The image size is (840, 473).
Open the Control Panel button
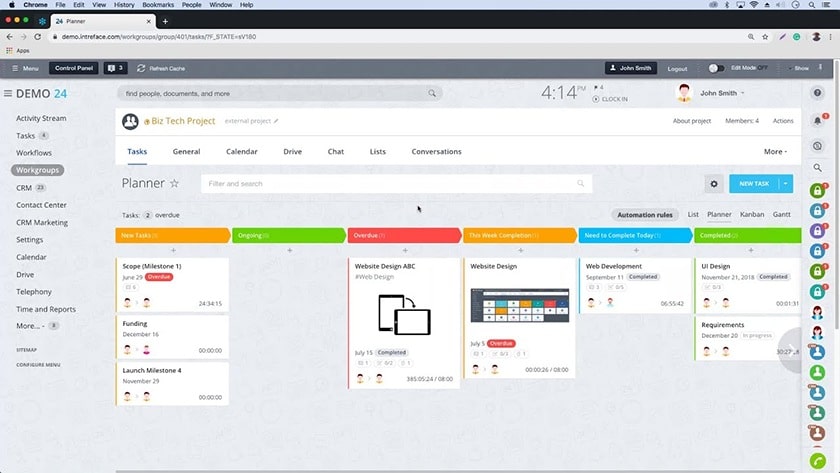tap(74, 68)
